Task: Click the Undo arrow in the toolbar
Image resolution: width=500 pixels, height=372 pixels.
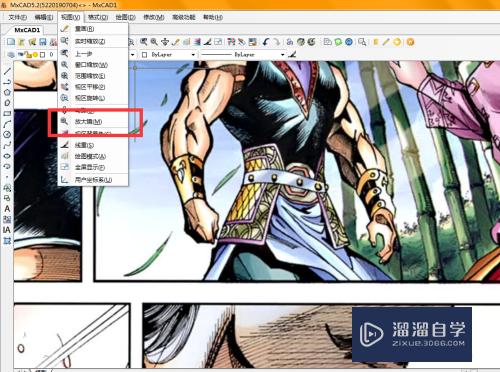Action: 266,42
